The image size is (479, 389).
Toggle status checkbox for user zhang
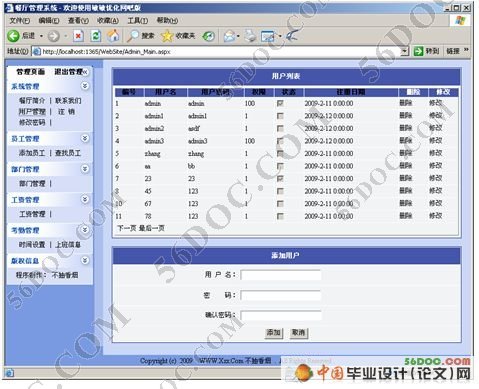tap(280, 154)
